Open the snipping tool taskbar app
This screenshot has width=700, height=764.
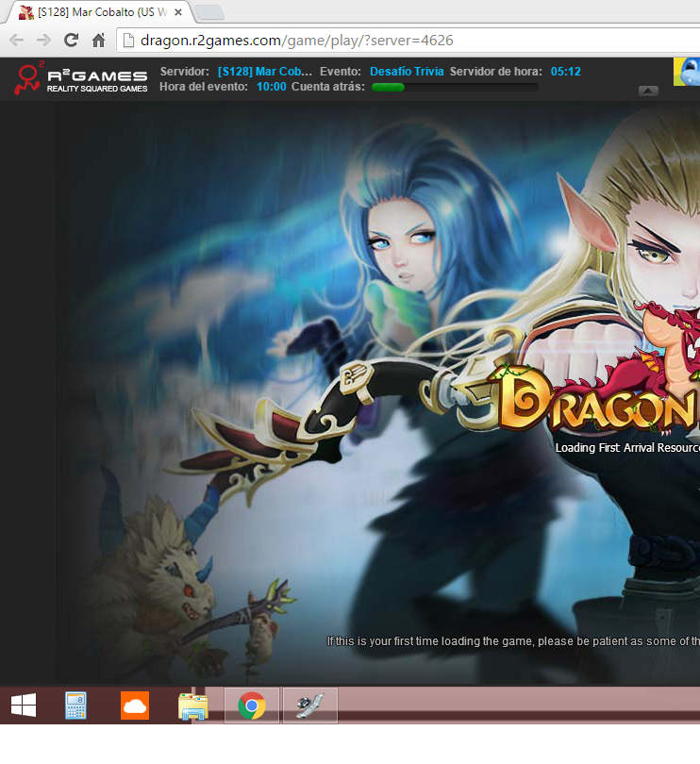click(310, 706)
